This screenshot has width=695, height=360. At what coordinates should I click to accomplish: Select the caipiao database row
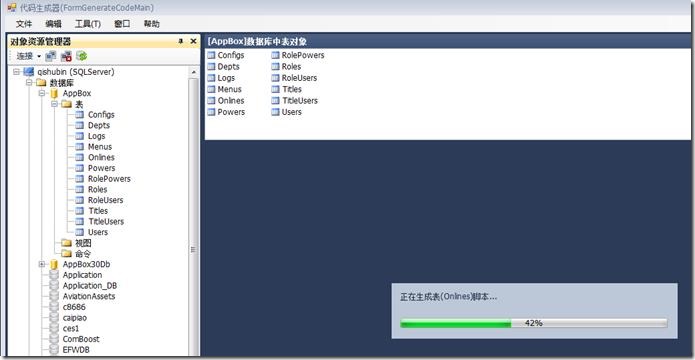[x=75, y=317]
